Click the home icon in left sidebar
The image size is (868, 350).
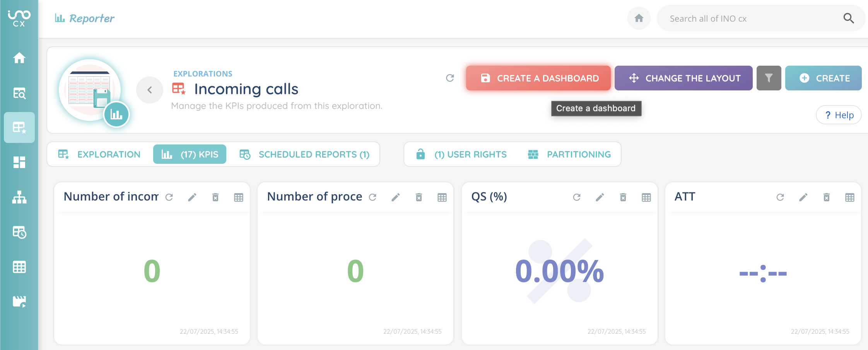click(x=19, y=58)
